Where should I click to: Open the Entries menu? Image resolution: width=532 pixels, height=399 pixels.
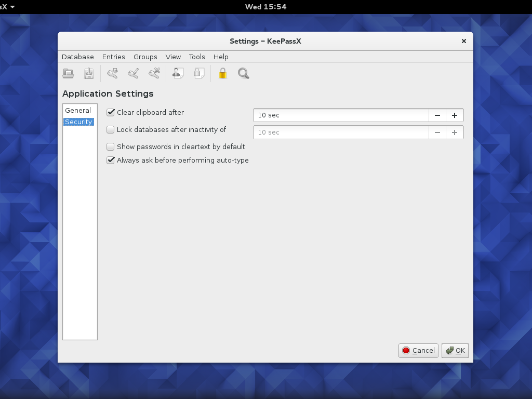[114, 57]
